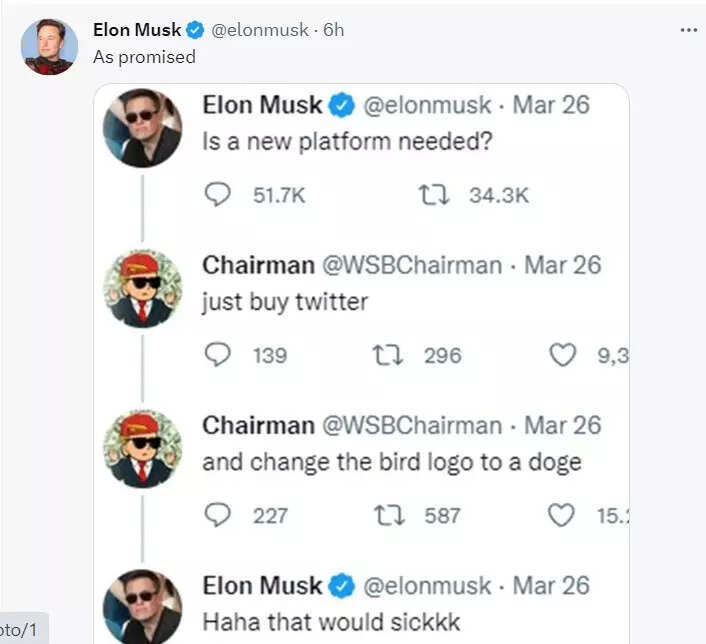The image size is (706, 644).
Task: Open the Chairman avatar beside "just buy twitter"
Action: click(x=143, y=289)
